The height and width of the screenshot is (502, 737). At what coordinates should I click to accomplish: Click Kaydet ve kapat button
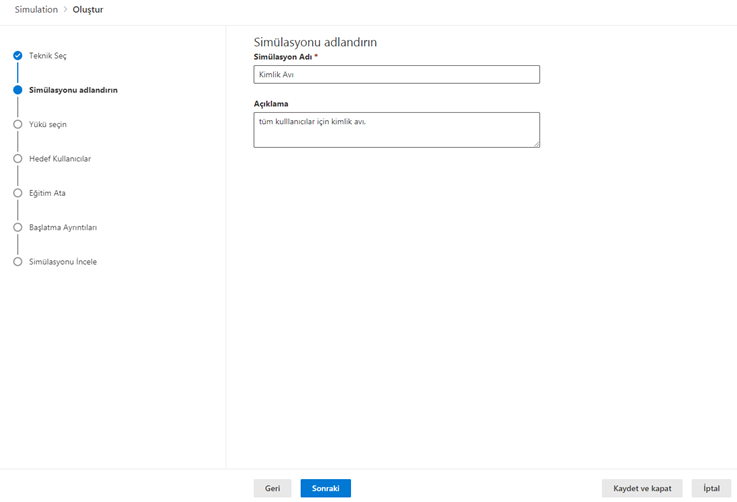pos(642,488)
